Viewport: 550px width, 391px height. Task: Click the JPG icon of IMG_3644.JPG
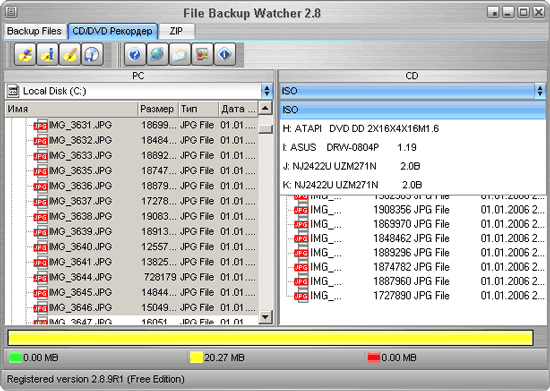pos(41,277)
